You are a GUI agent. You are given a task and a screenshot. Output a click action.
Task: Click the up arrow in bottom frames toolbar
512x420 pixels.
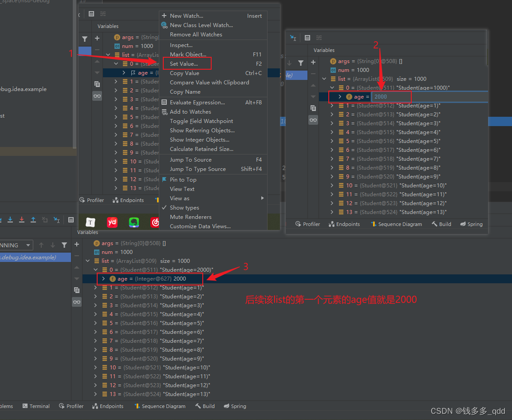tap(41, 245)
